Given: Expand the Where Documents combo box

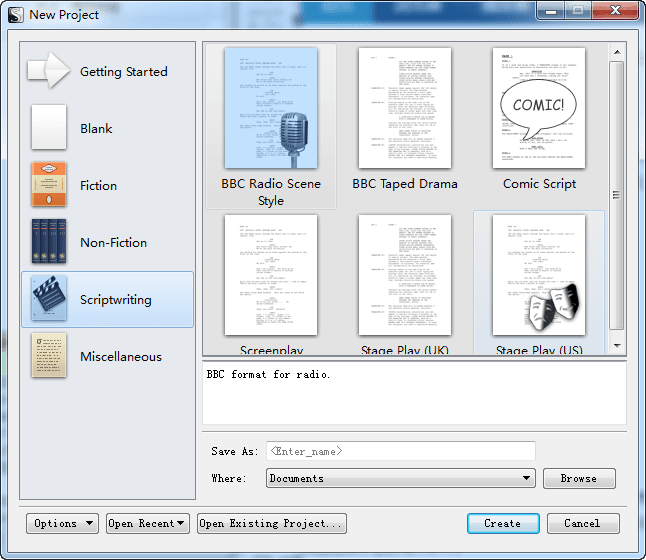Looking at the screenshot, I should pyautogui.click(x=400, y=479).
